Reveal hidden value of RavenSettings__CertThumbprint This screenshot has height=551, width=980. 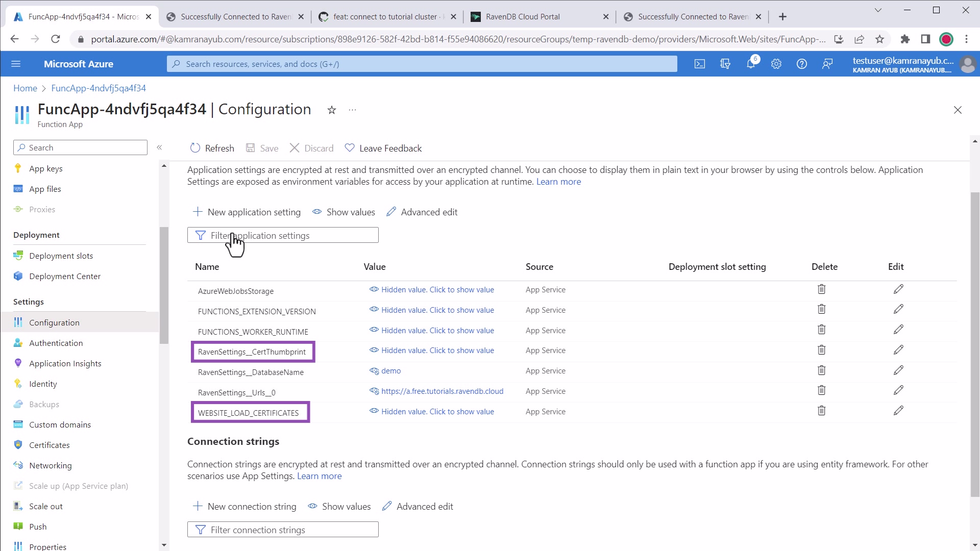click(432, 350)
